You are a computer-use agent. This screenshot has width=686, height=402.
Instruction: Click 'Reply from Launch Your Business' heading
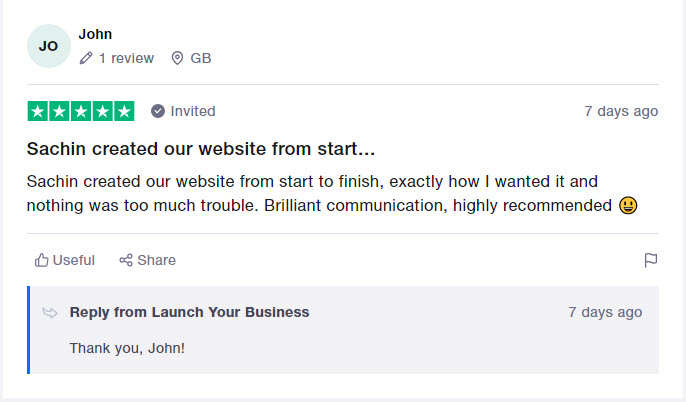coord(189,312)
